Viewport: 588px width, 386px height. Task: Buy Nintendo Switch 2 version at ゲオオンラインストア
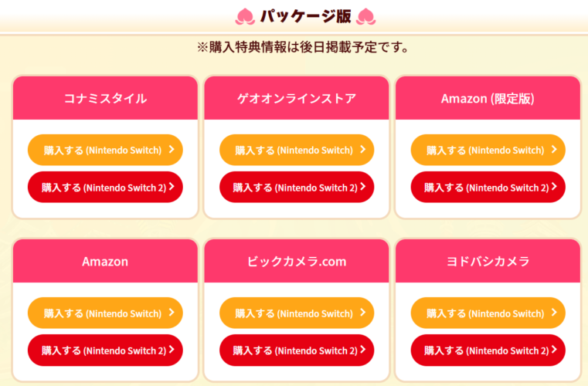point(297,187)
